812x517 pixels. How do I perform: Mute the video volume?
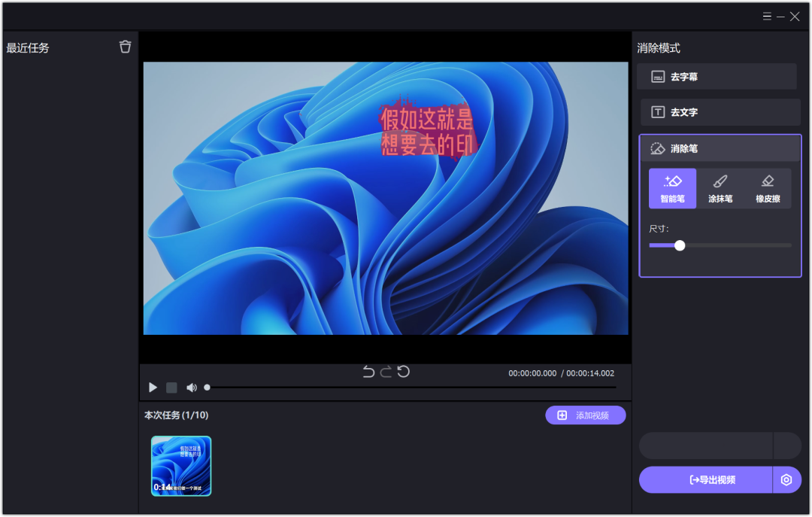191,388
